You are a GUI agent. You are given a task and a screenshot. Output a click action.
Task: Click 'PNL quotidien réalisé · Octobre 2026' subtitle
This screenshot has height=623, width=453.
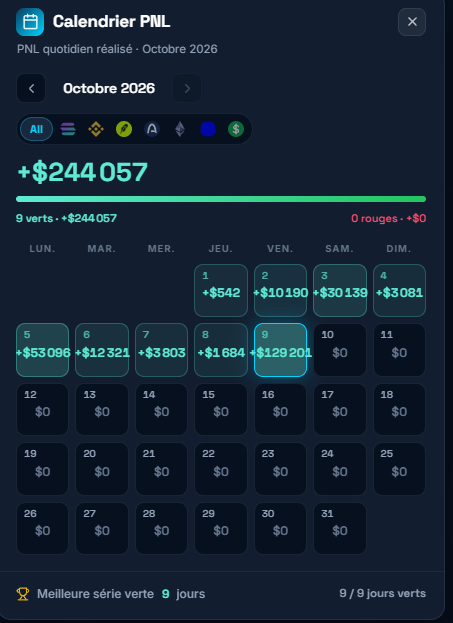pyautogui.click(x=117, y=49)
